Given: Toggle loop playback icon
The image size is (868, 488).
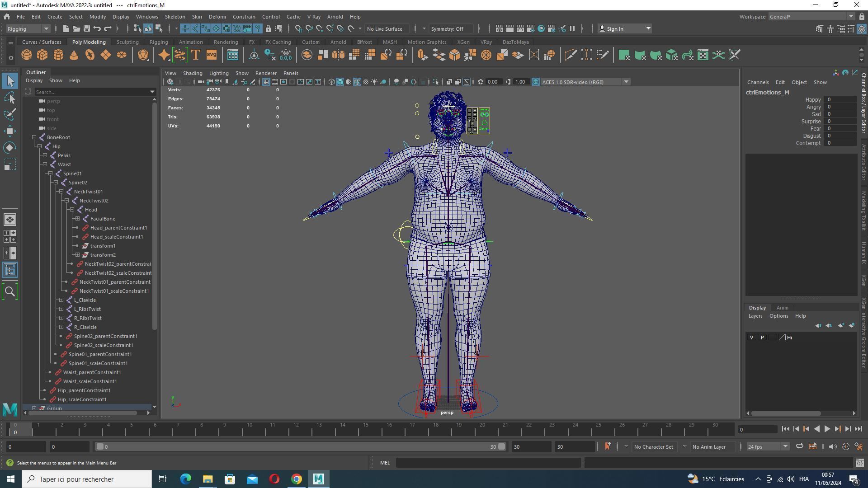Looking at the screenshot, I should pos(799,446).
